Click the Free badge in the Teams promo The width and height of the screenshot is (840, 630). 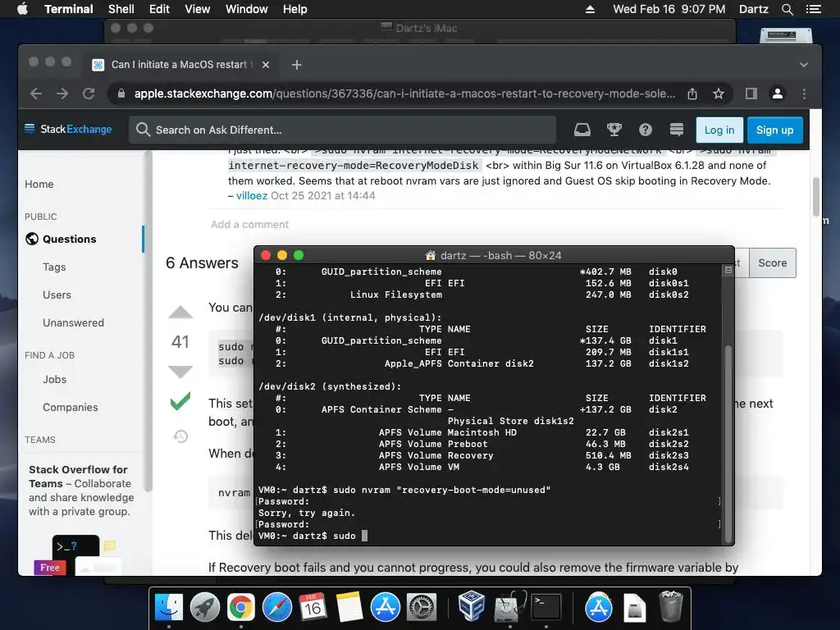point(50,568)
